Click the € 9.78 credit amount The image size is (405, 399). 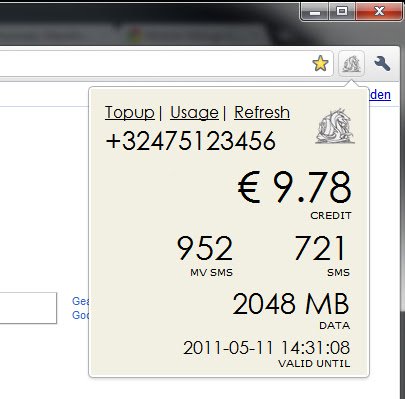coord(294,187)
